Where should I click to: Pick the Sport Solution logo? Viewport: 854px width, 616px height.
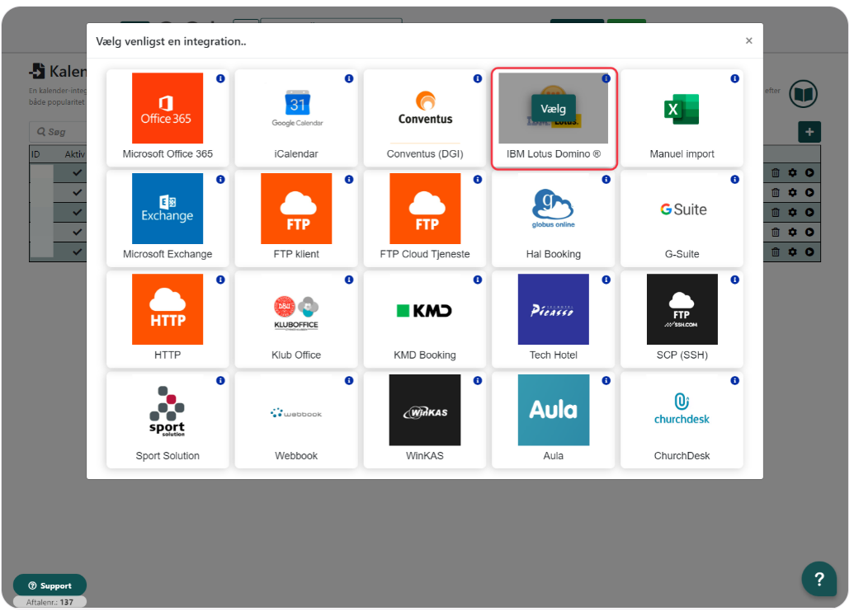tap(167, 410)
